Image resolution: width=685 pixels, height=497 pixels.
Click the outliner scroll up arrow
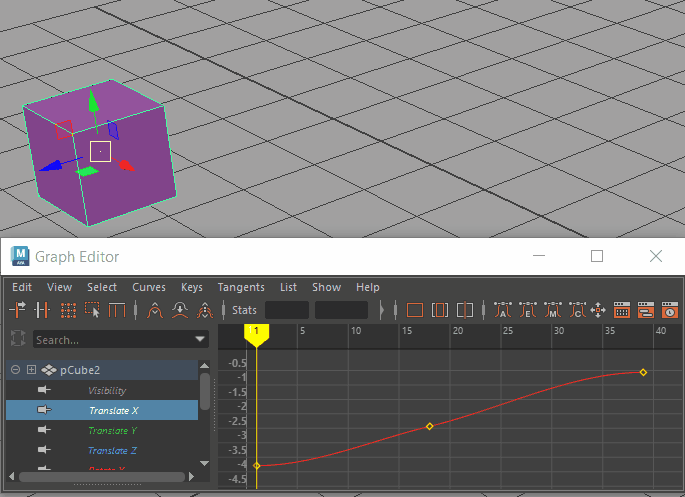point(204,365)
